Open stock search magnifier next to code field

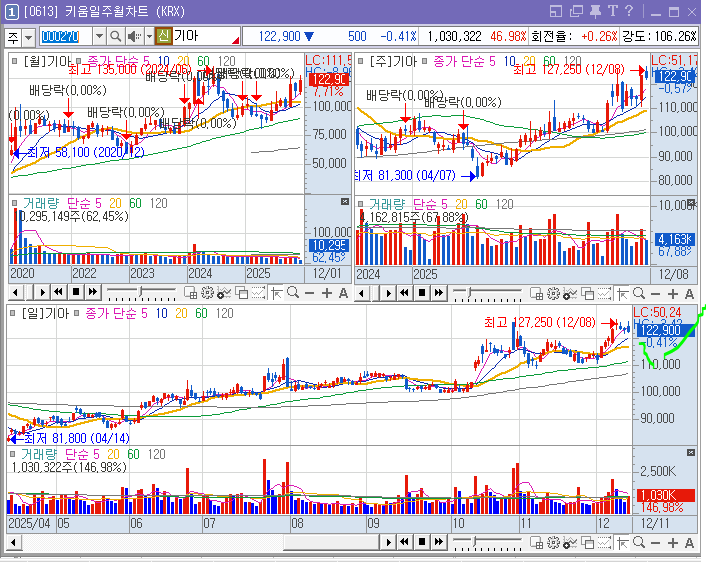coord(116,36)
